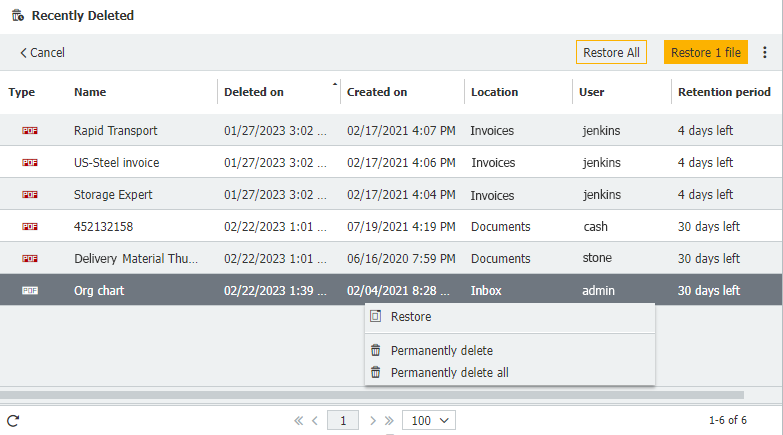Sort by the Deleted on column

pyautogui.click(x=254, y=92)
